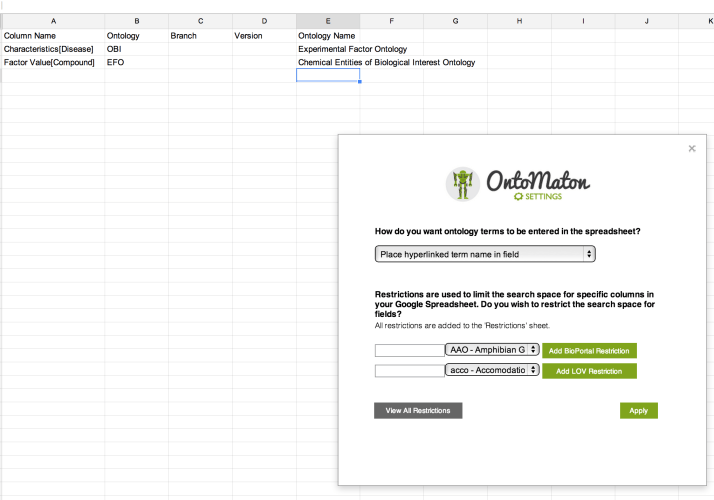Select column D header

pyautogui.click(x=264, y=21)
